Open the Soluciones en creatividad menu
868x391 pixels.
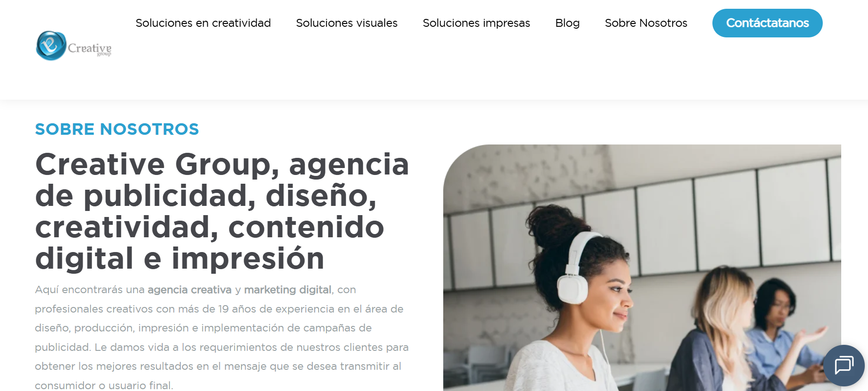click(x=203, y=23)
